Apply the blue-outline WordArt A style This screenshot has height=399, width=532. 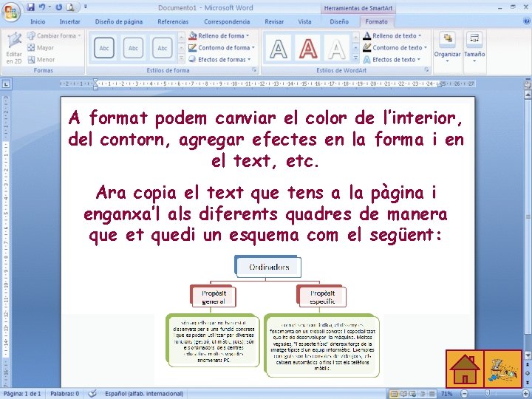(x=279, y=48)
